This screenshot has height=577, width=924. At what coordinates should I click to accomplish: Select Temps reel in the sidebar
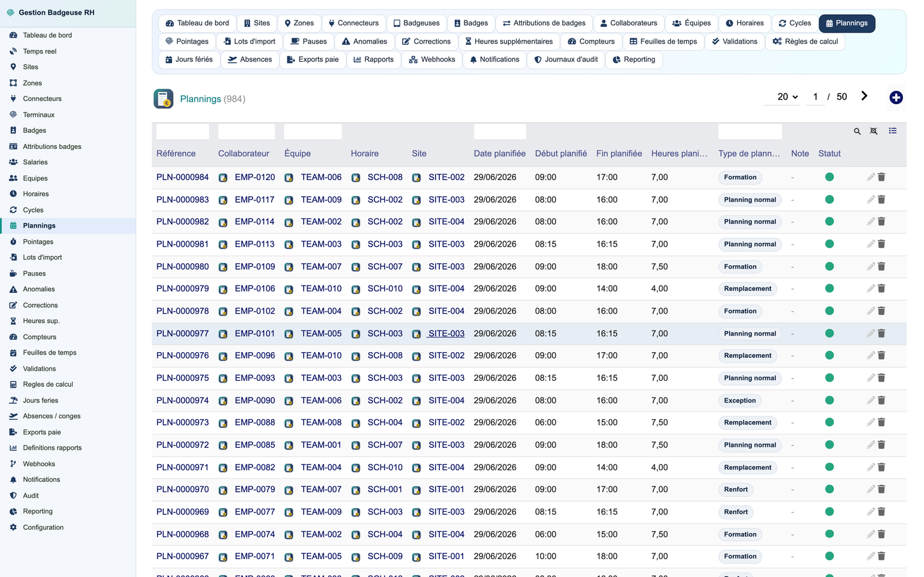40,51
